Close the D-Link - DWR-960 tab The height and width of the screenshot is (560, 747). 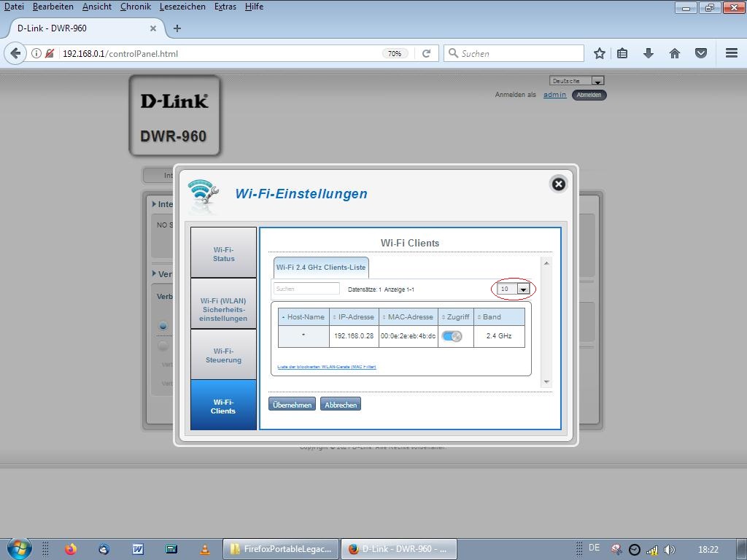coord(153,28)
